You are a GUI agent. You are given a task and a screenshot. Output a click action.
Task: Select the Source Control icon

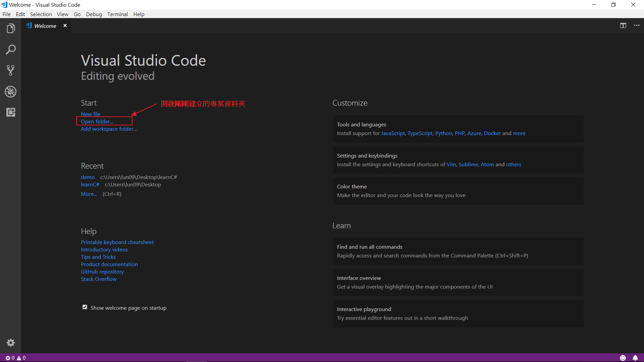point(11,70)
